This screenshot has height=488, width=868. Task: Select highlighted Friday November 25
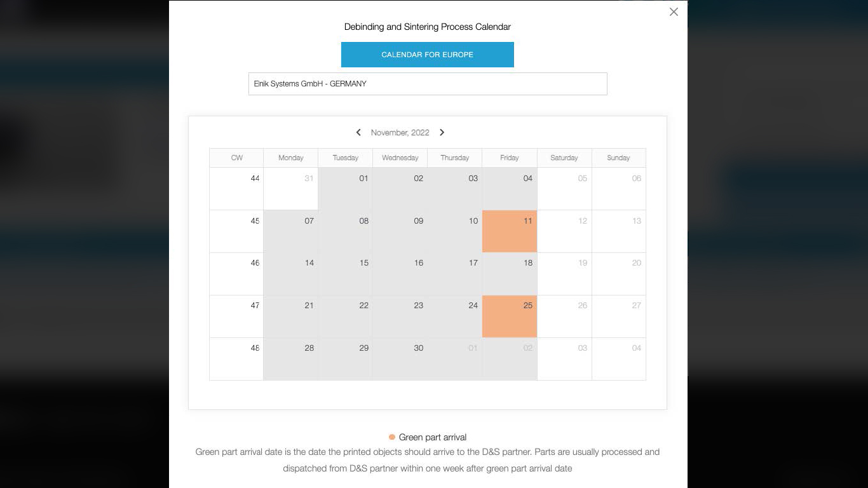click(x=510, y=316)
